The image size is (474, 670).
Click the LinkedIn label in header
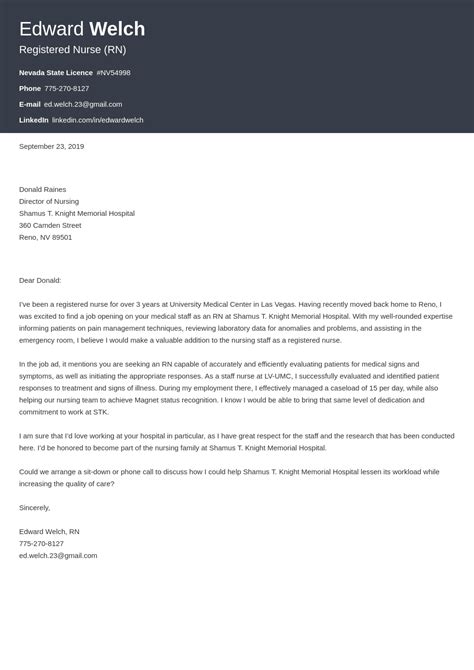[x=34, y=120]
